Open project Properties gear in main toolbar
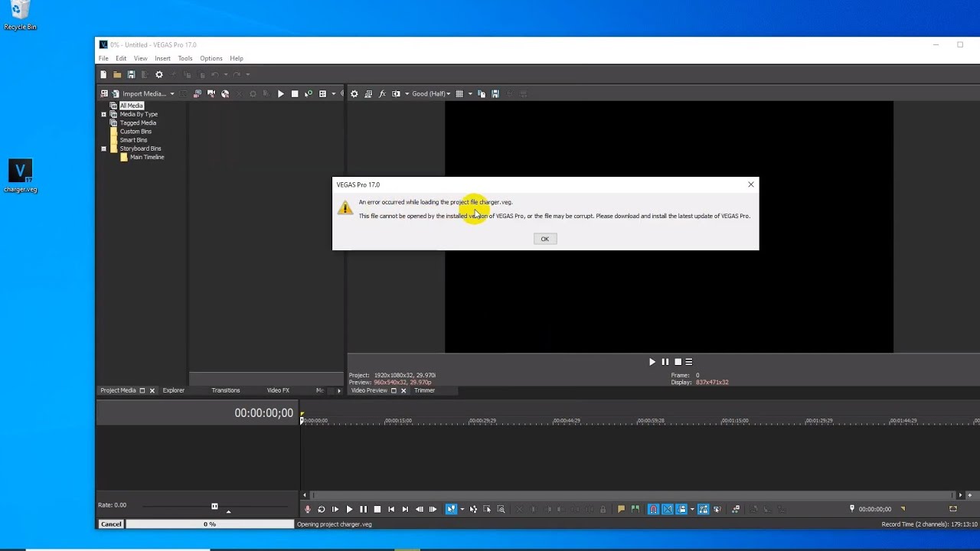 (x=159, y=74)
